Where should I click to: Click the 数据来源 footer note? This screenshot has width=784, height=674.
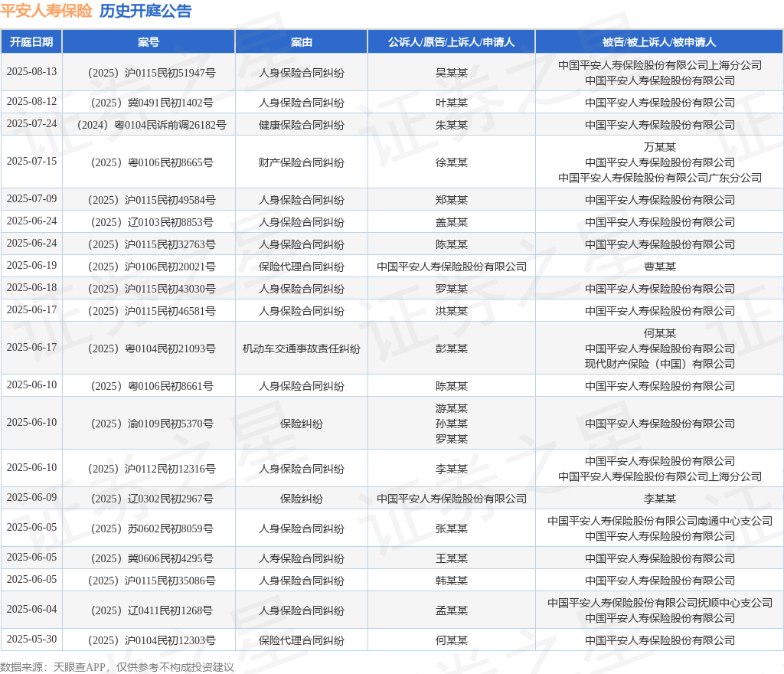(117, 667)
